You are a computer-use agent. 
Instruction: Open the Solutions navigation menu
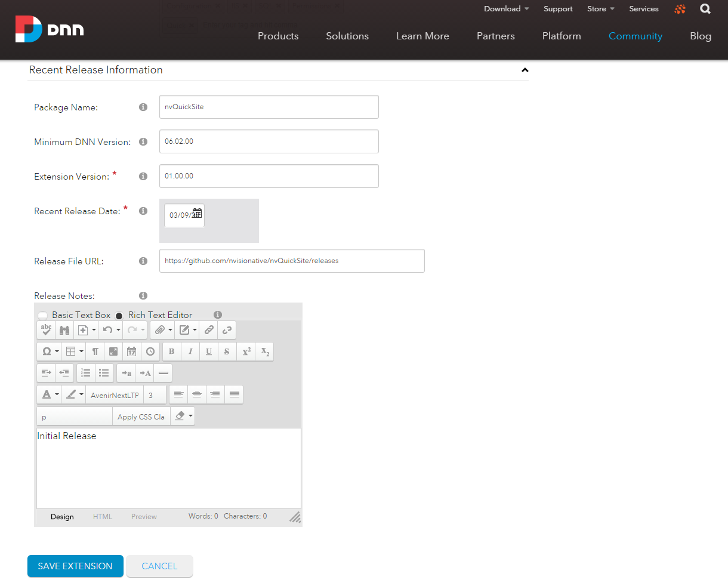(x=347, y=36)
